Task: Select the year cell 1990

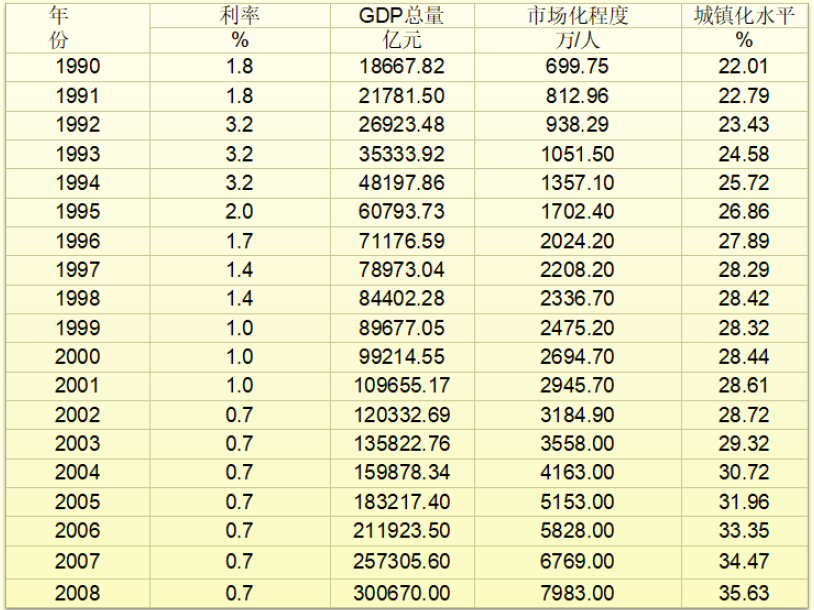Action: point(78,66)
